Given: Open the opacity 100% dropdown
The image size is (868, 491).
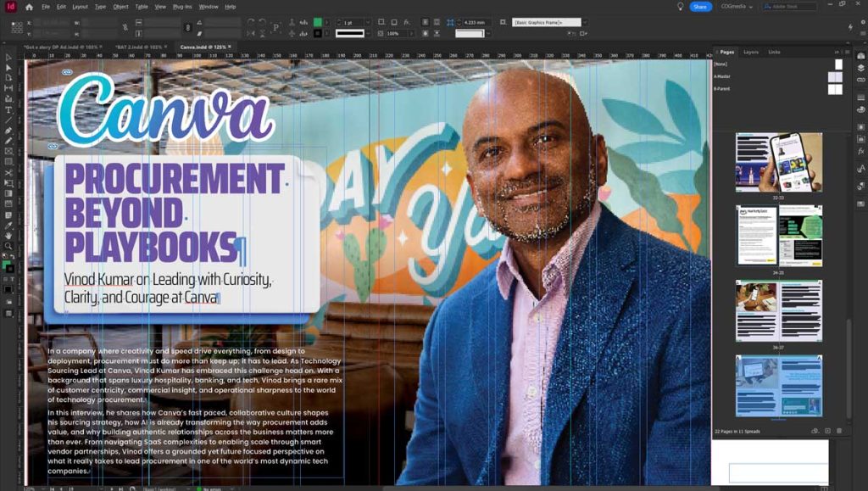Looking at the screenshot, I should 411,34.
